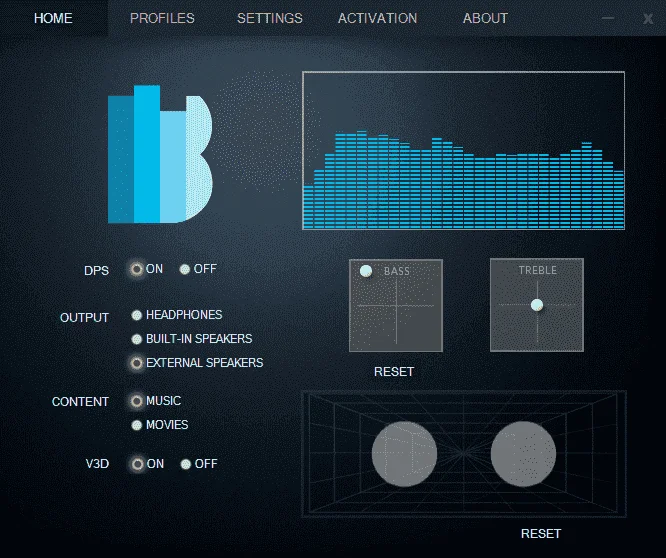Select EXTERNAL SPEAKERS output
666x558 pixels.
click(136, 363)
